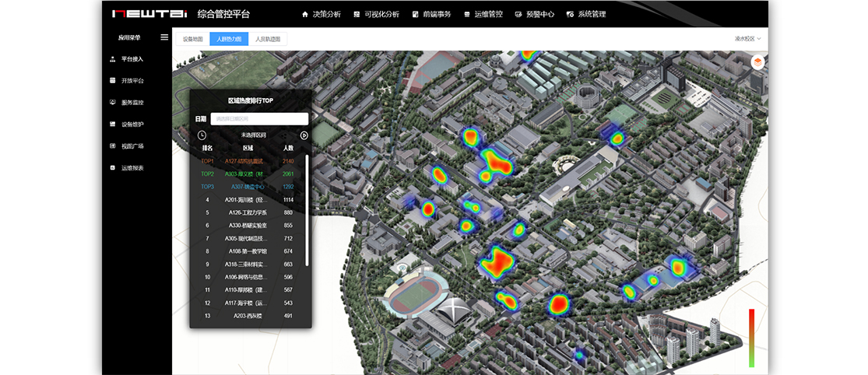The height and width of the screenshot is (375, 868).
Task: Open 开放平台 in the sidebar
Action: pyautogui.click(x=132, y=81)
